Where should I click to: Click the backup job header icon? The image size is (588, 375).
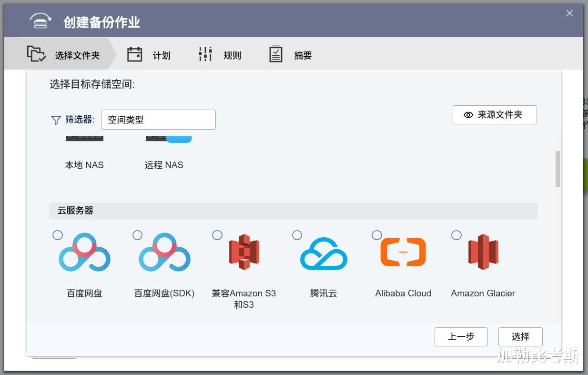point(41,21)
